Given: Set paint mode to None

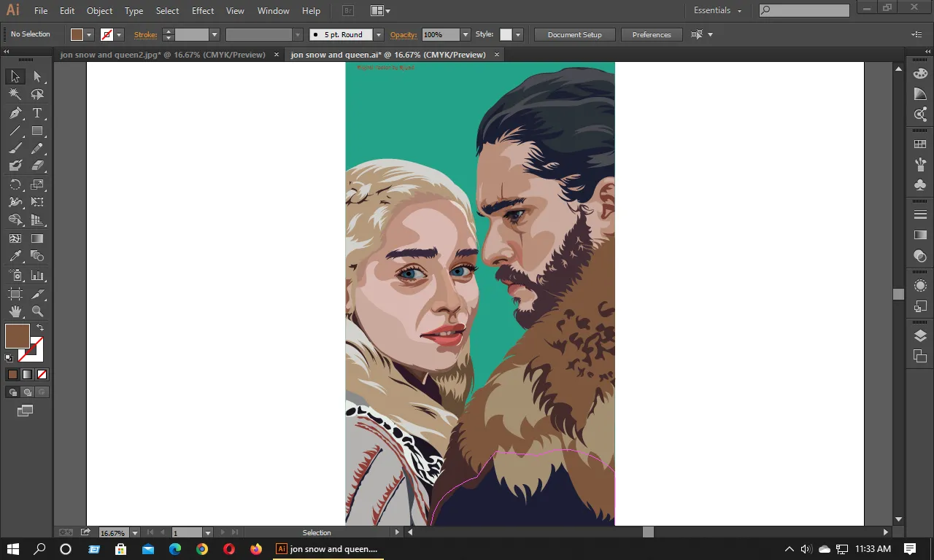Looking at the screenshot, I should 42,374.
